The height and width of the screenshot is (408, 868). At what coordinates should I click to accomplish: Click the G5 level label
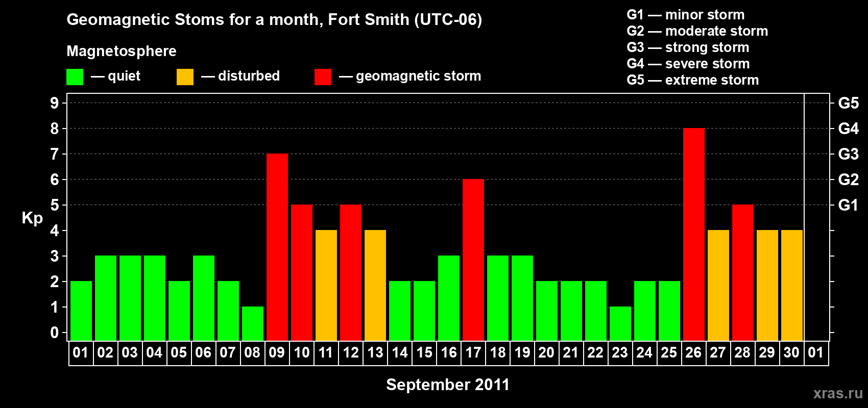(x=849, y=103)
